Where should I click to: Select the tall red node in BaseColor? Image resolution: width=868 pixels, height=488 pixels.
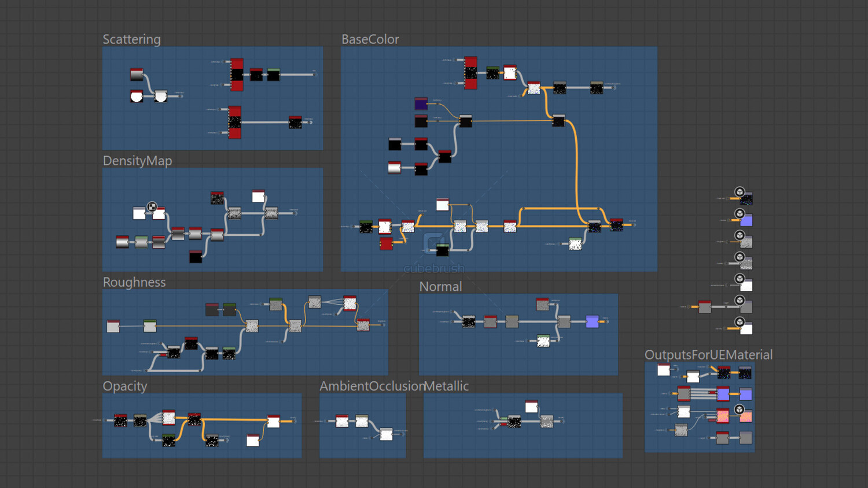471,72
